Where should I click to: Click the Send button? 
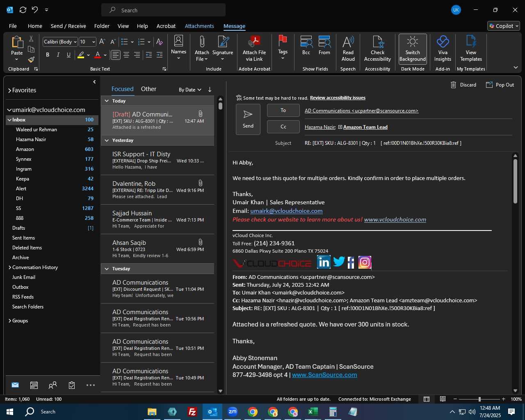pos(248,119)
